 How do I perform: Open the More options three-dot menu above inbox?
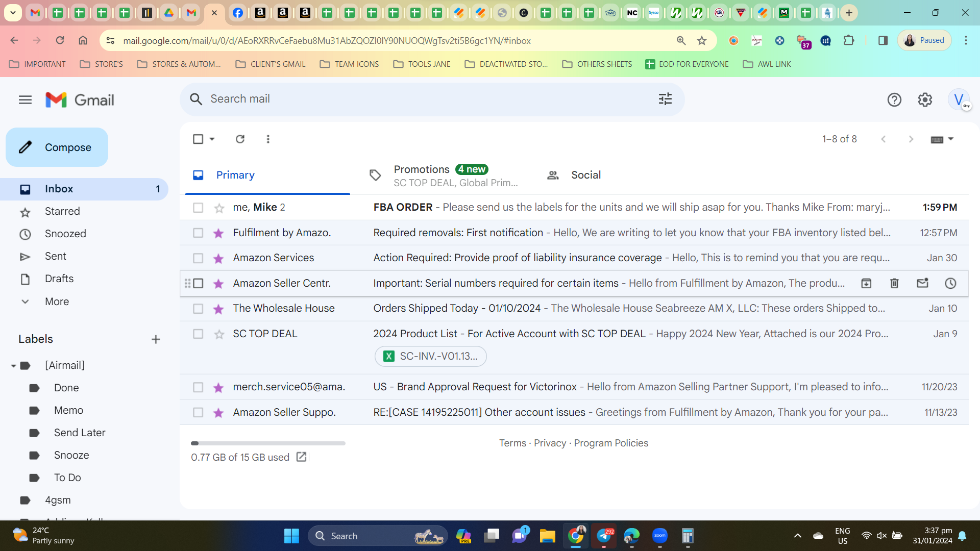click(268, 139)
